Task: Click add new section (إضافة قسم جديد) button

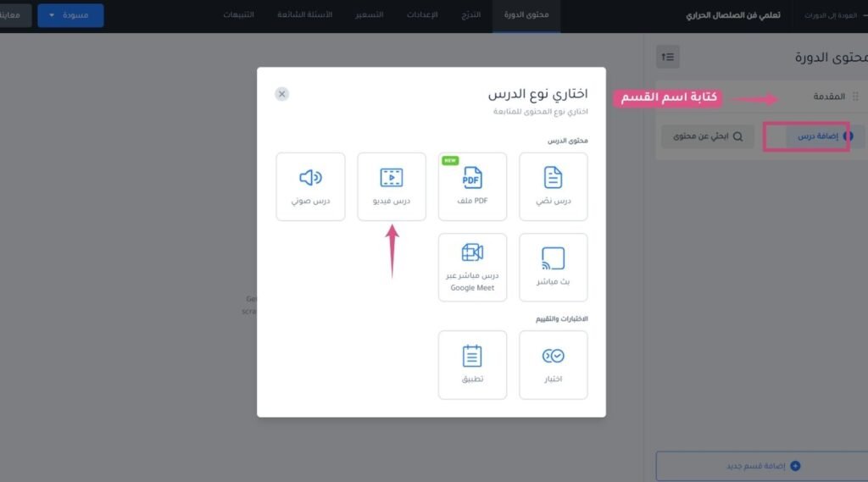Action: point(762,466)
